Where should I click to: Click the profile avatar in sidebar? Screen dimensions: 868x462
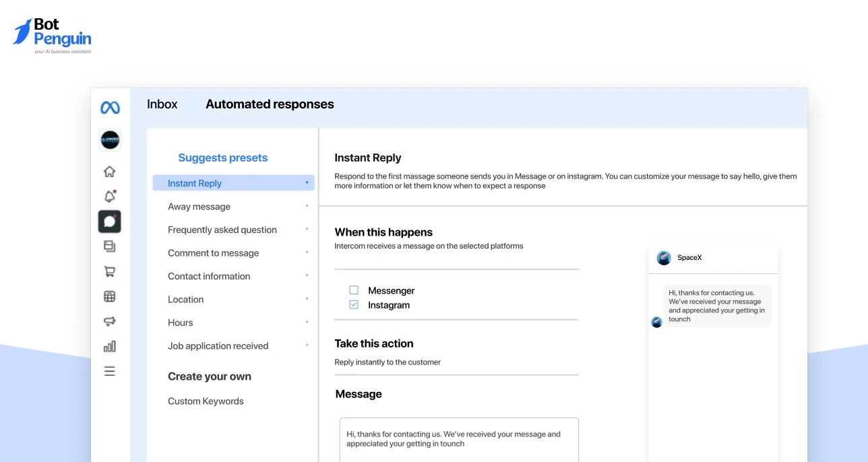point(110,140)
